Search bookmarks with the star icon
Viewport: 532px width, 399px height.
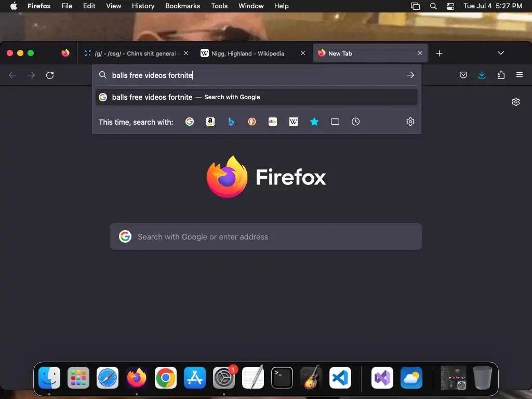(x=314, y=122)
